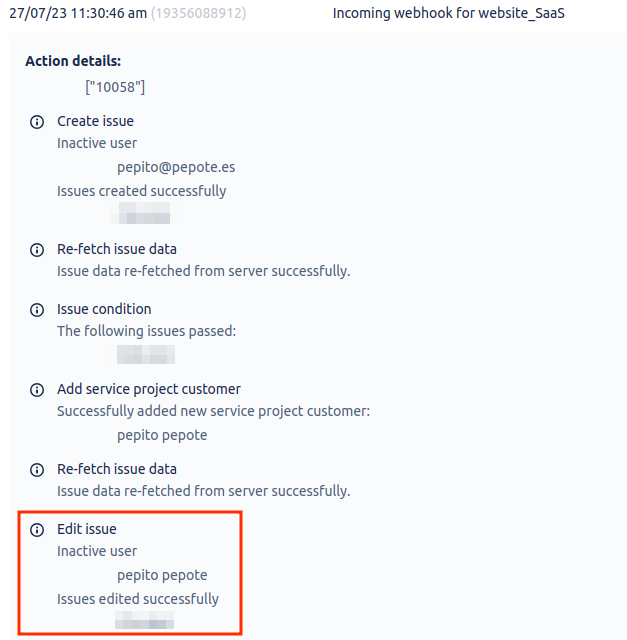The width and height of the screenshot is (627, 640).
Task: Click info icon beside first Re-fetch issue data
Action: pos(37,250)
